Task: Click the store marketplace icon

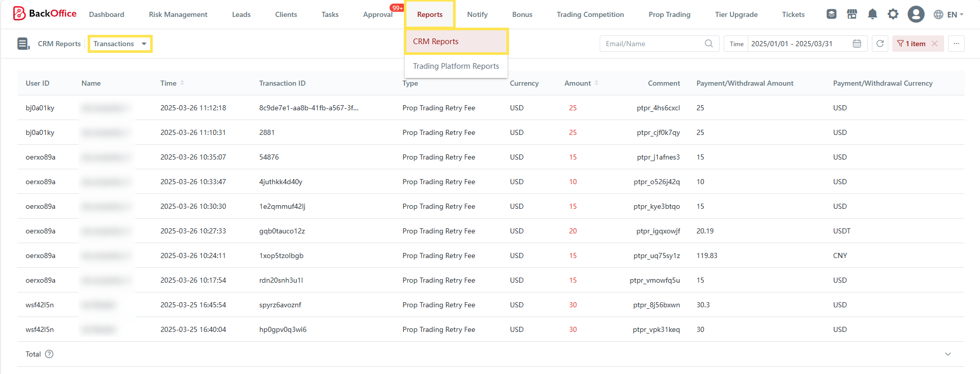Action: click(x=852, y=14)
